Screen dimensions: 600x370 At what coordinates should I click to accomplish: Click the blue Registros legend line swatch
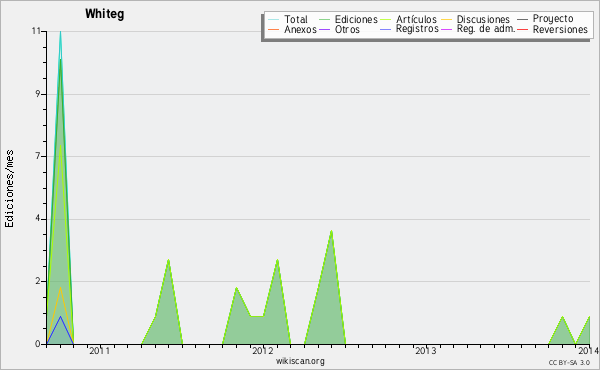pos(385,29)
